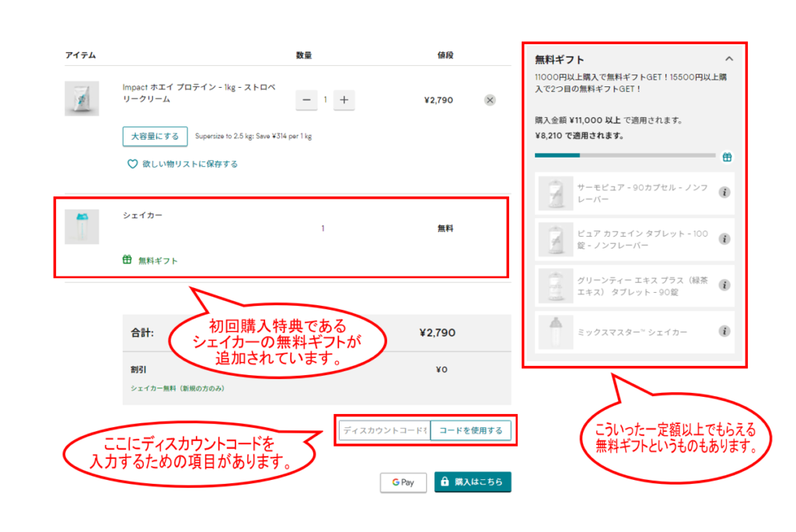Show info for グリーンティー エキス プラス
The image size is (796, 532).
point(724,285)
